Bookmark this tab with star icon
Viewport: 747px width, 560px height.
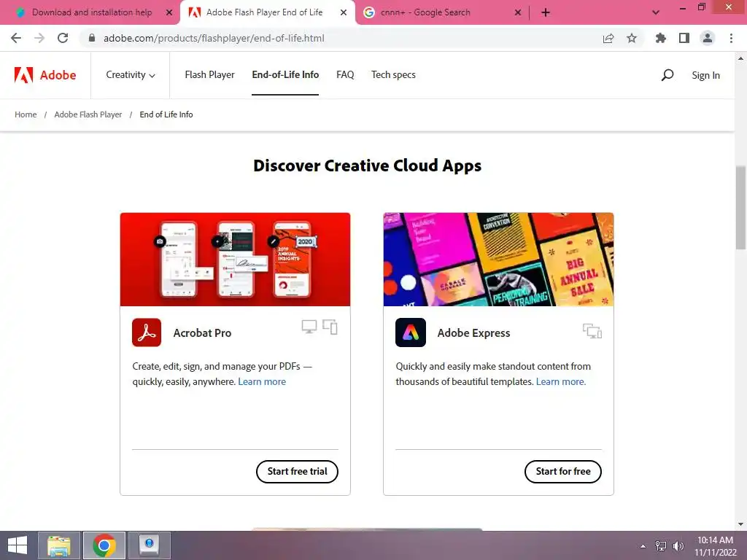coord(632,38)
